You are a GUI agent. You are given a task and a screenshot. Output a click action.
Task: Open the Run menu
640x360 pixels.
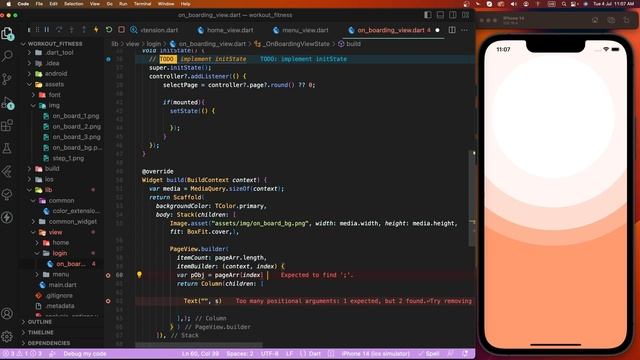tap(123, 4)
